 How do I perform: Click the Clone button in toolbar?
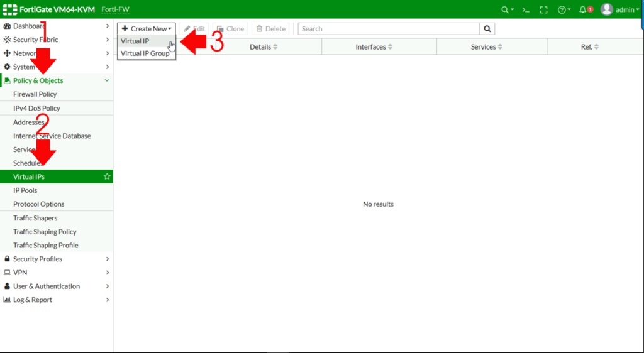230,29
